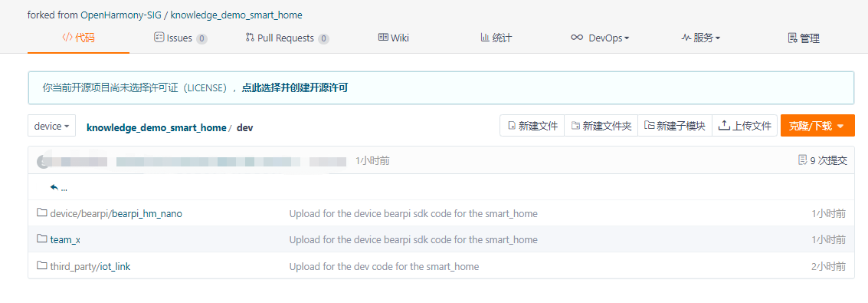Viewport: 868px width, 303px height.
Task: Switch to the Pull Requests tab
Action: coord(287,38)
